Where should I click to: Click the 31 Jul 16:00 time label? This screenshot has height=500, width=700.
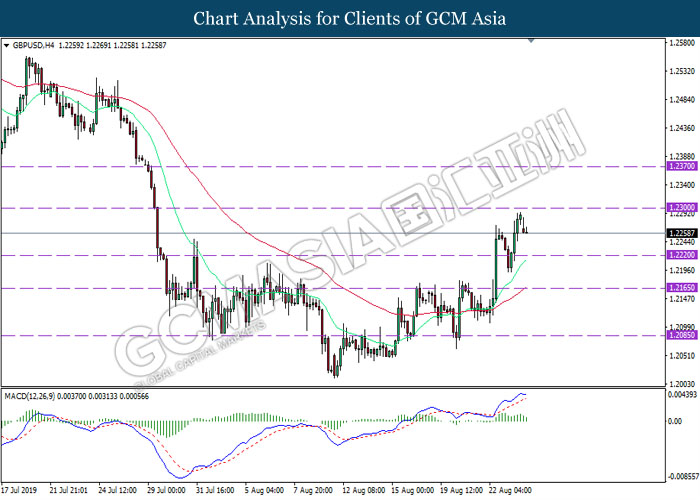[215, 490]
